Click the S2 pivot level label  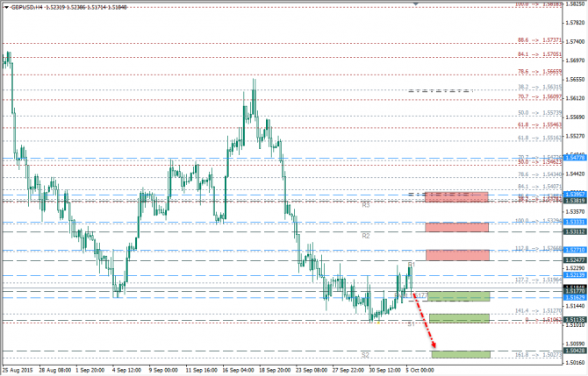click(x=366, y=354)
